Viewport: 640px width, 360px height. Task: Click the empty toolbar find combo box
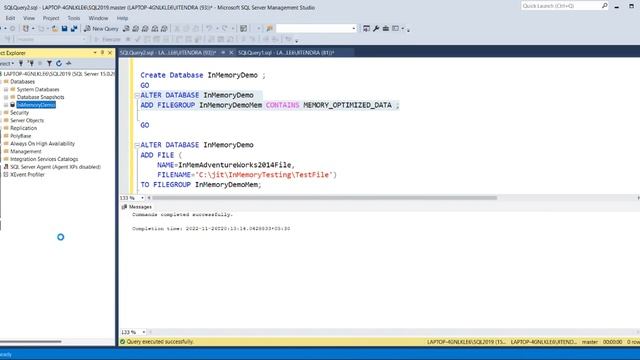[x=316, y=29]
